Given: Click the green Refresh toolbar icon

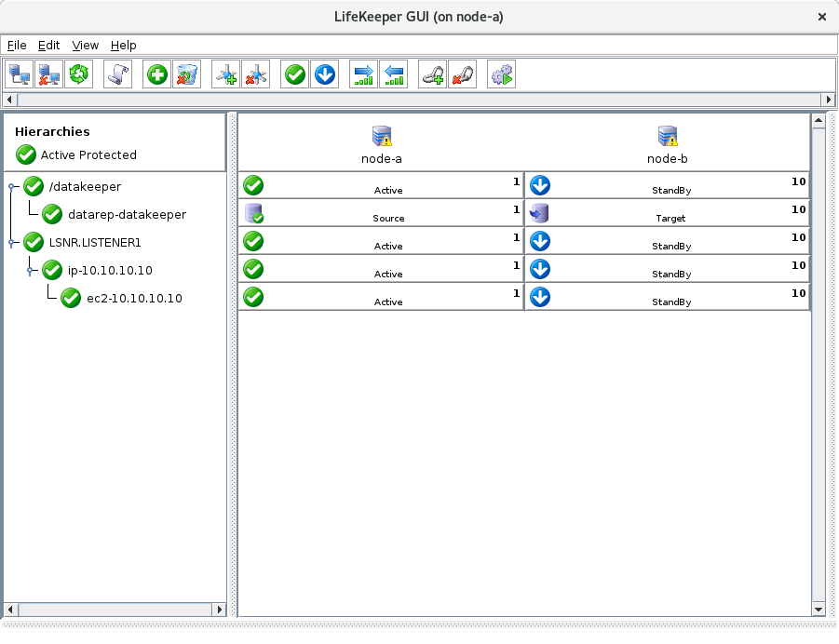Looking at the screenshot, I should point(79,74).
